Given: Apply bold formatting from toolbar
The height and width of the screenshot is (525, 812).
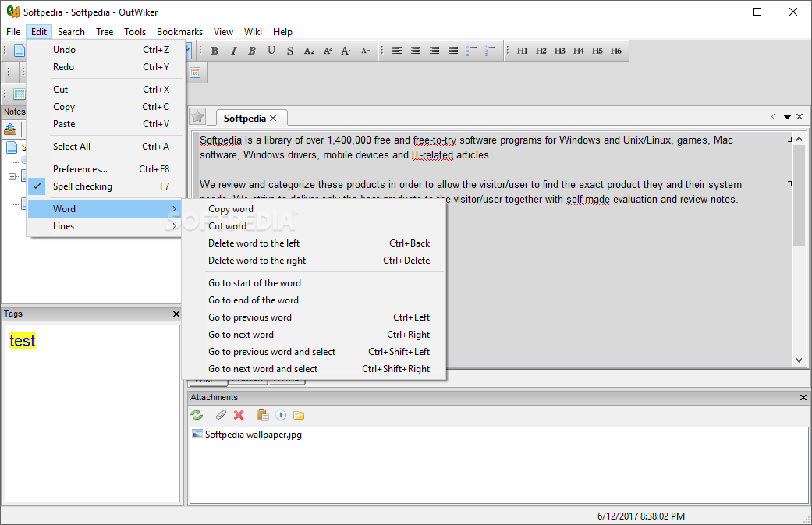Looking at the screenshot, I should point(215,51).
